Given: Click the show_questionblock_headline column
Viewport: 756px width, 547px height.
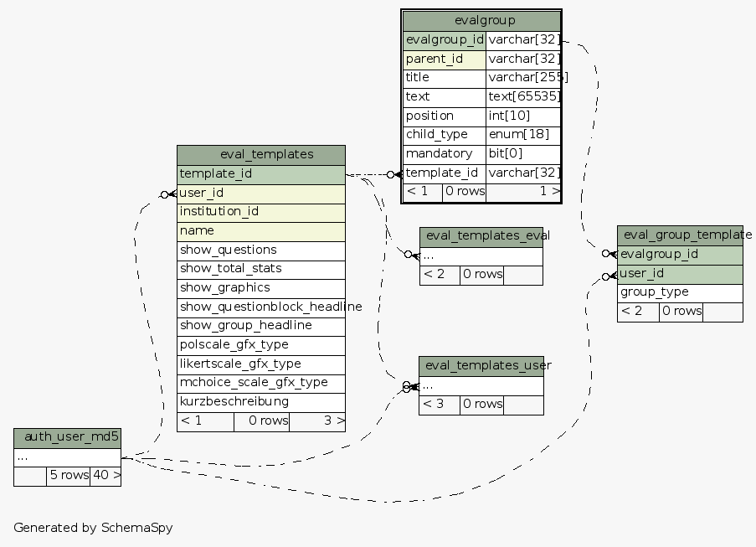Looking at the screenshot, I should point(261,307).
